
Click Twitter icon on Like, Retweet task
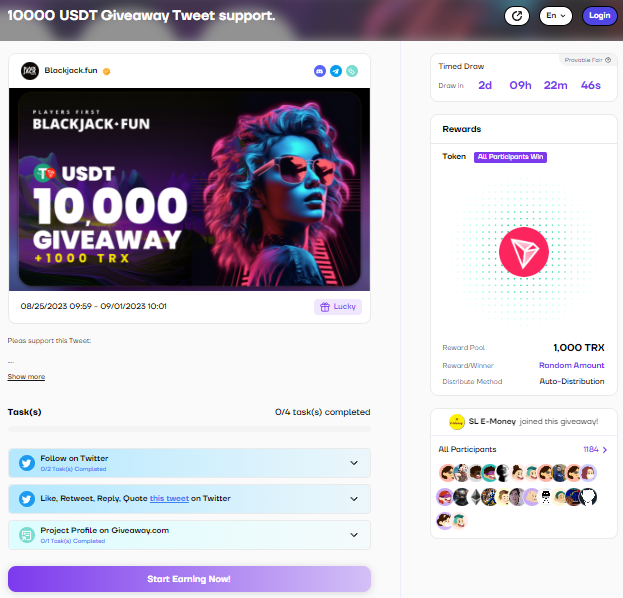coord(27,499)
